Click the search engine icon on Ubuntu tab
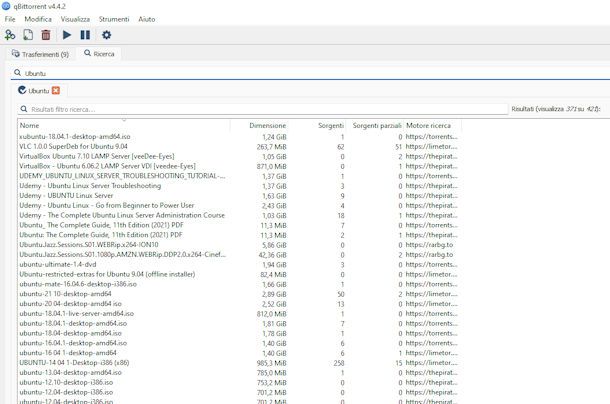The height and width of the screenshot is (404, 610). pos(22,90)
